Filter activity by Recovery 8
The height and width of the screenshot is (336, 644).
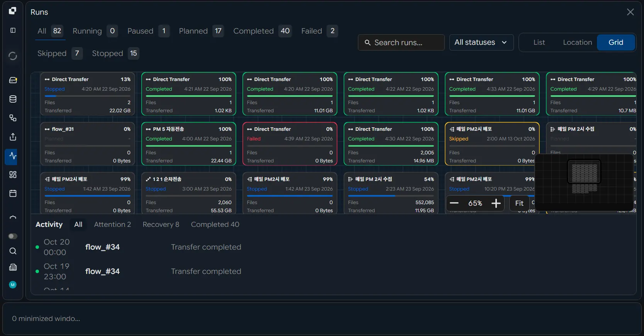click(x=161, y=225)
